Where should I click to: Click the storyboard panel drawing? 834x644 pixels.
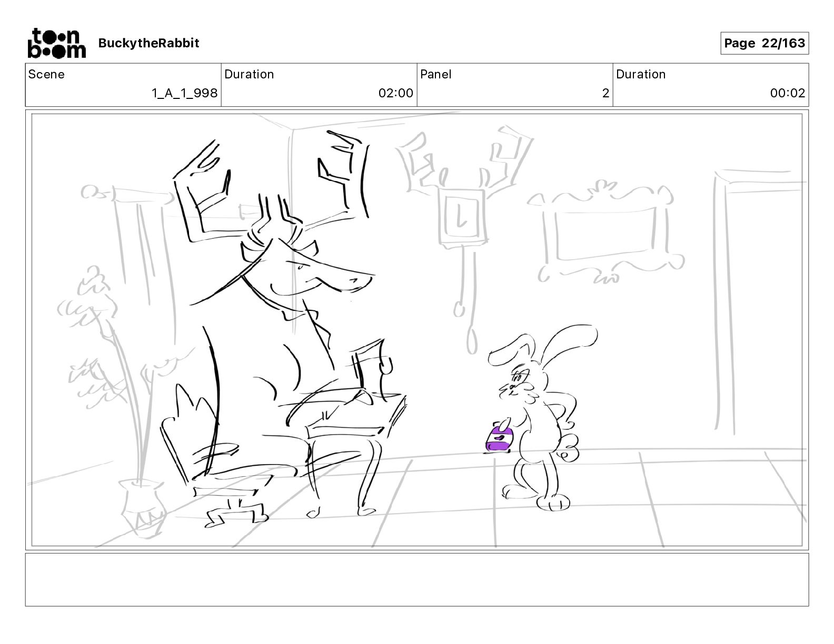(417, 330)
